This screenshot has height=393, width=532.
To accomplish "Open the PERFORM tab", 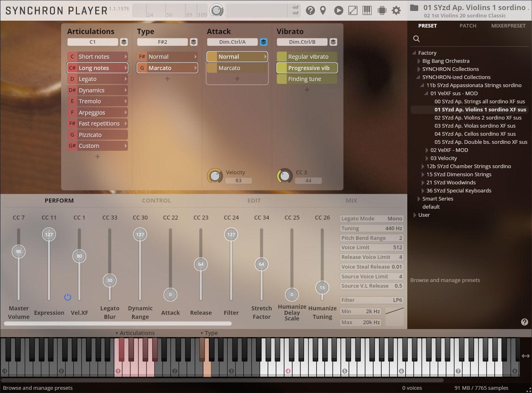I will pyautogui.click(x=59, y=201).
